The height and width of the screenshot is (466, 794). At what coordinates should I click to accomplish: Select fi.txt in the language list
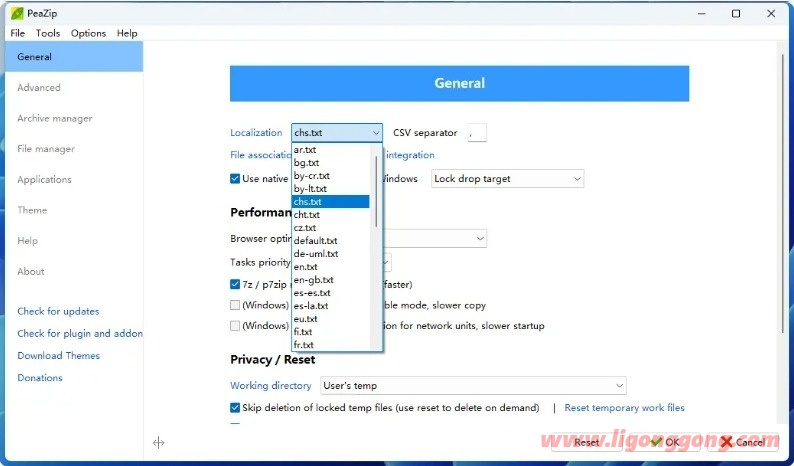[331, 332]
